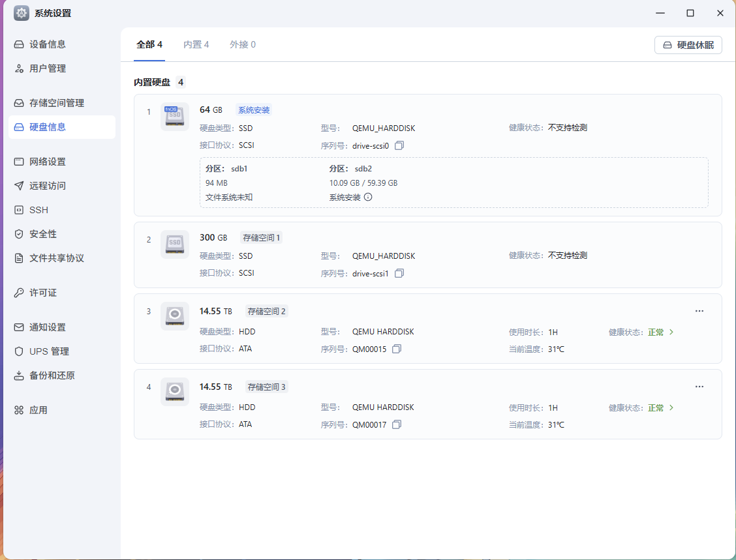The width and height of the screenshot is (736, 560).
Task: Open UPS 管理 settings
Action: (48, 351)
